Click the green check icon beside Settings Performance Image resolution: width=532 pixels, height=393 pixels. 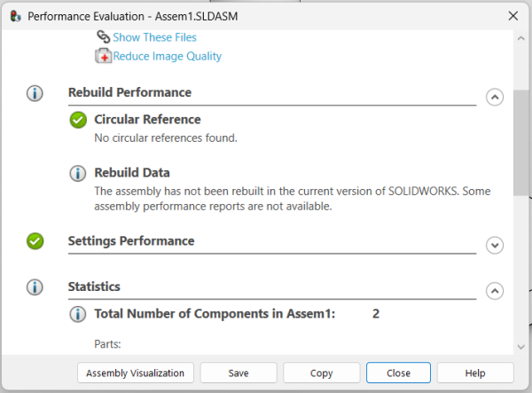point(35,241)
